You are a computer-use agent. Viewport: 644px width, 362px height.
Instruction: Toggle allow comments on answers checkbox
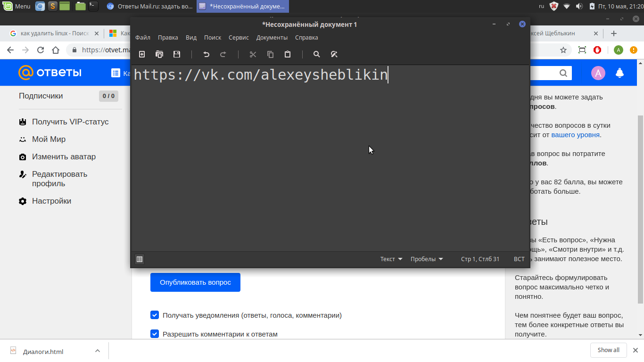click(x=155, y=334)
